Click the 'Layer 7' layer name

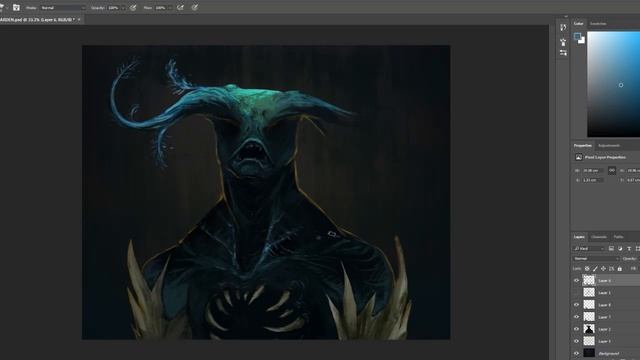click(604, 317)
